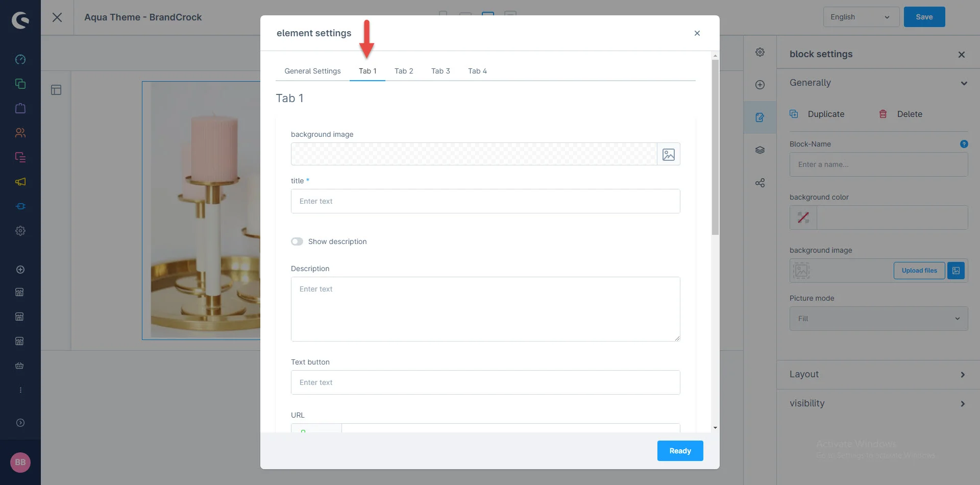This screenshot has width=980, height=485.
Task: Open the sidebar Settings gear icon
Action: 20,231
